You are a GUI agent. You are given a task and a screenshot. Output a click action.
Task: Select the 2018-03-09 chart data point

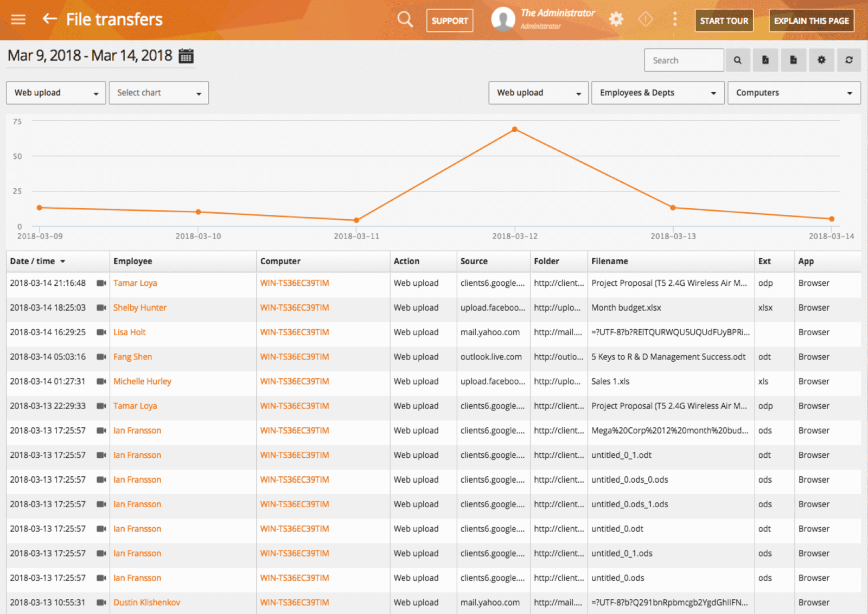(40, 208)
